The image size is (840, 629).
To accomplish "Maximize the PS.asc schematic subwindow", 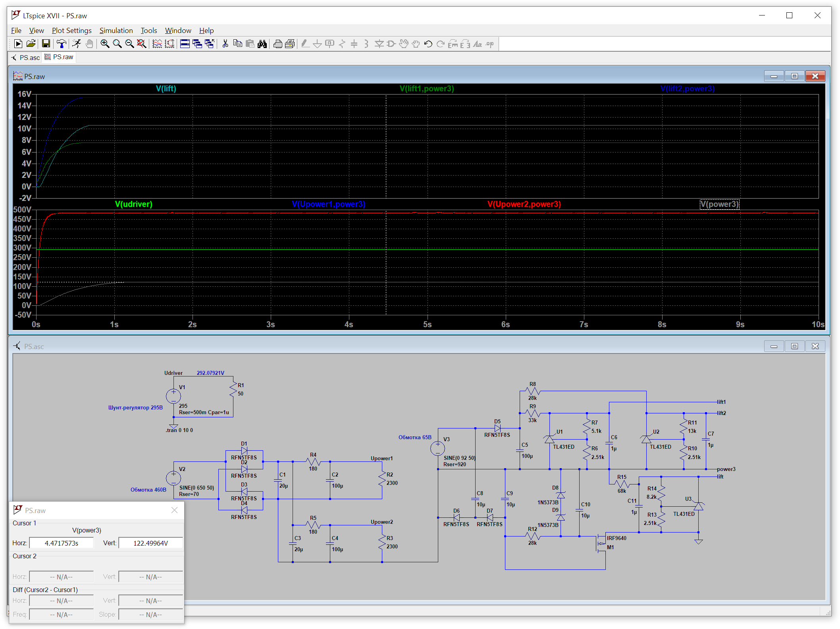I will tap(794, 346).
